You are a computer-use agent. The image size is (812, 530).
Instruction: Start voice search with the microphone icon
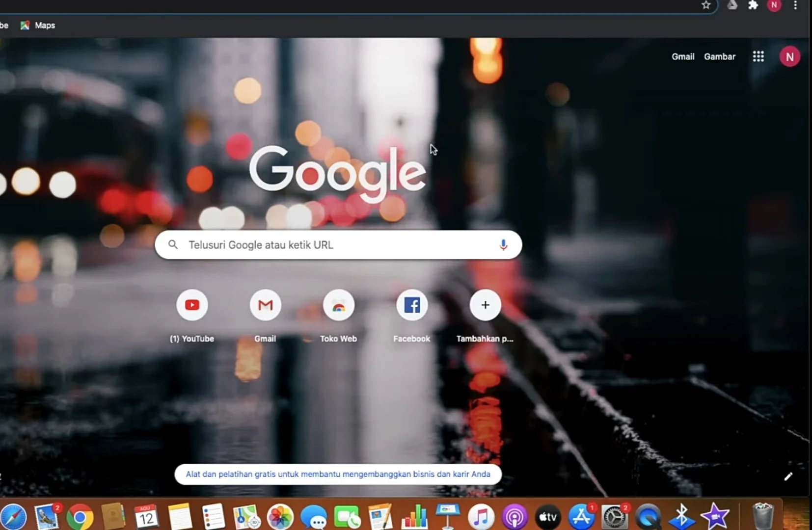click(503, 245)
